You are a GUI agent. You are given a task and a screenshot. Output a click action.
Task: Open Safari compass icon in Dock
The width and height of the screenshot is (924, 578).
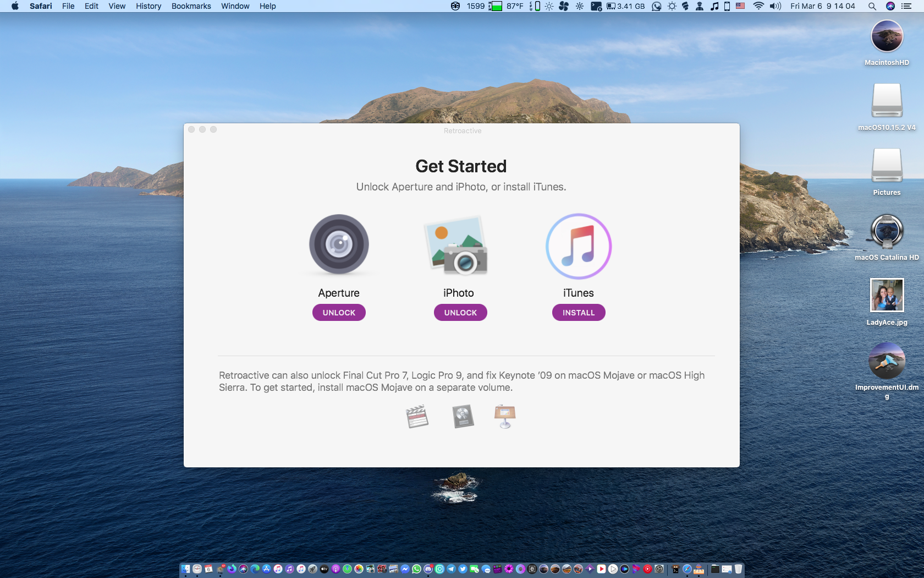[x=687, y=569]
